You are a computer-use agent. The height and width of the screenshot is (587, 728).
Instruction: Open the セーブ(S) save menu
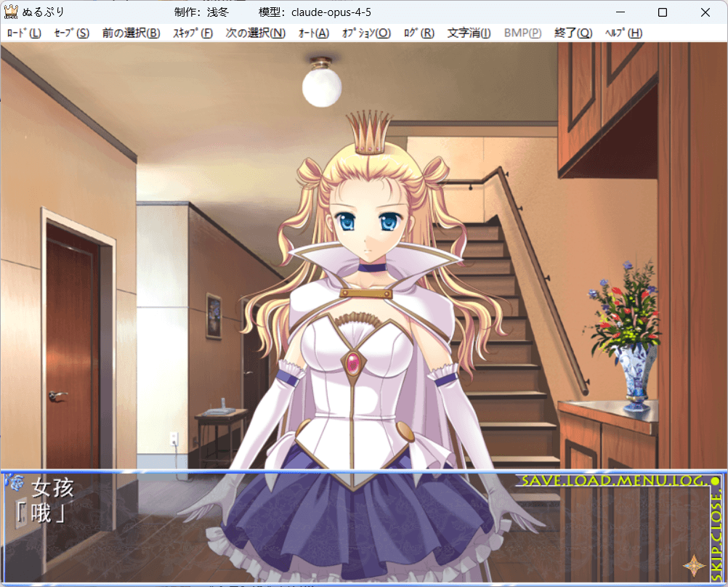pyautogui.click(x=71, y=33)
